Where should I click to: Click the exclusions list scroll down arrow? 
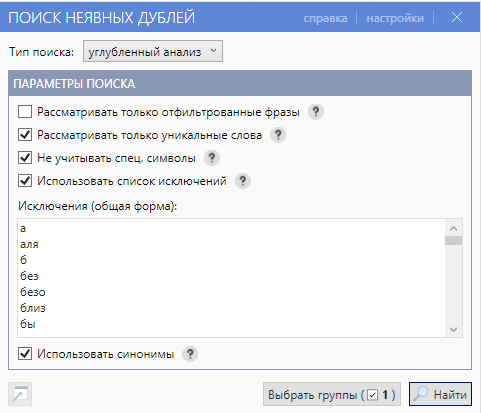pyautogui.click(x=453, y=329)
